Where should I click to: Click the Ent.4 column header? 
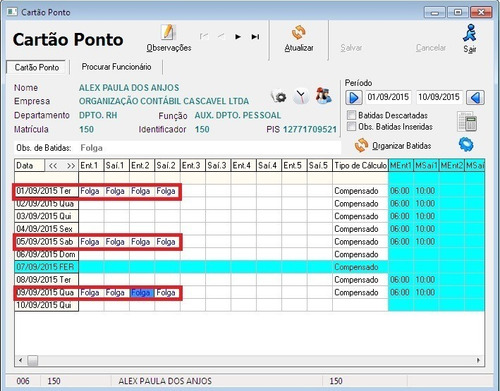tap(243, 166)
